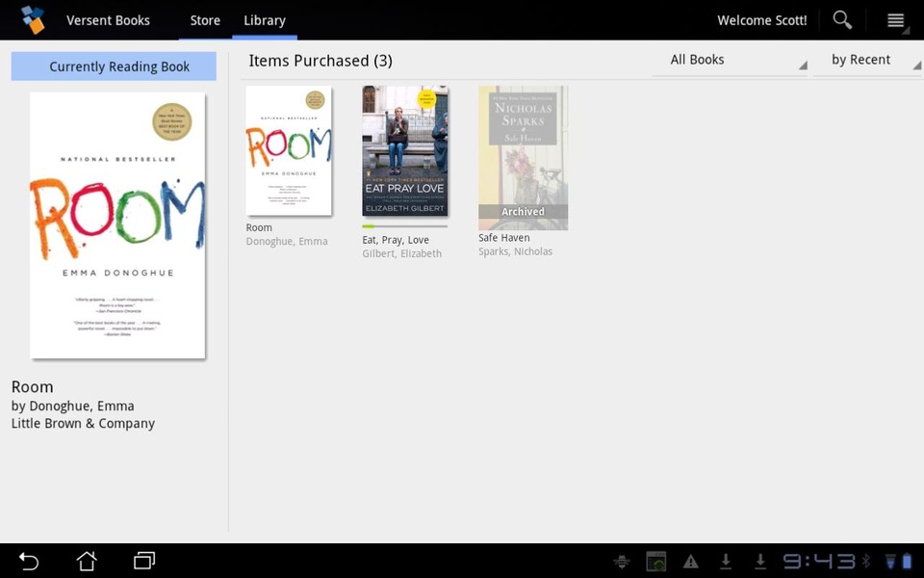The image size is (924, 578).
Task: Tap the Android back arrow icon
Action: pyautogui.click(x=28, y=561)
